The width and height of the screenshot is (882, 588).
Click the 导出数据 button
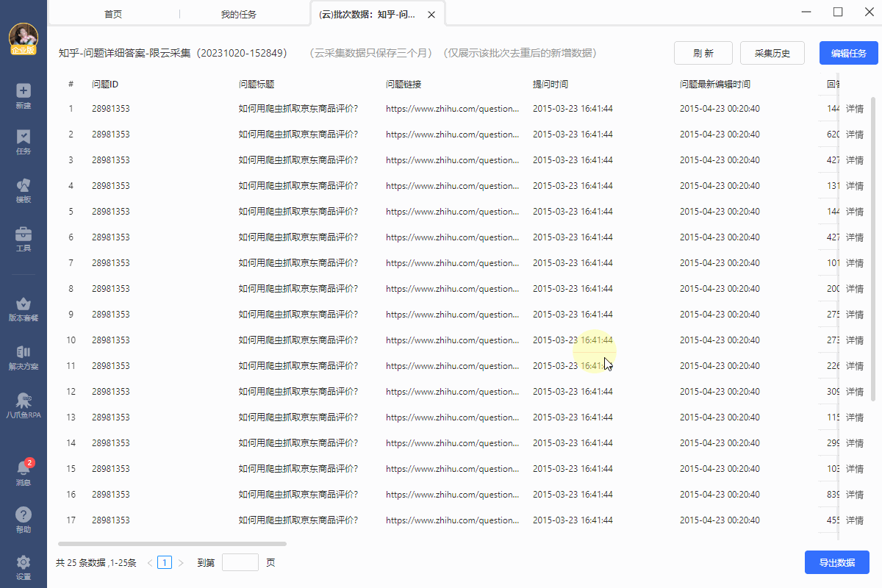point(837,562)
